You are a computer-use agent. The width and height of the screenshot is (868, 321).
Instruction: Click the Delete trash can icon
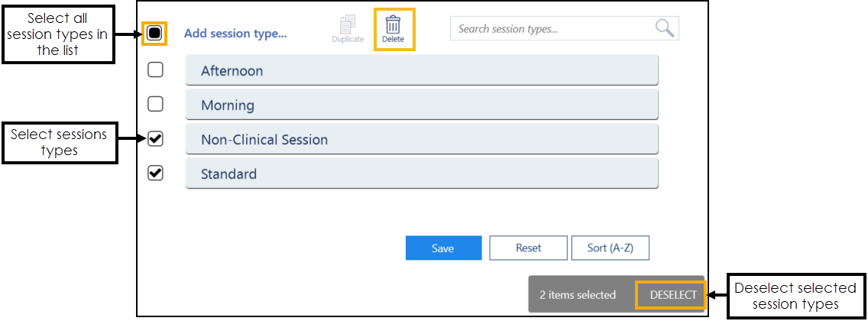(393, 24)
